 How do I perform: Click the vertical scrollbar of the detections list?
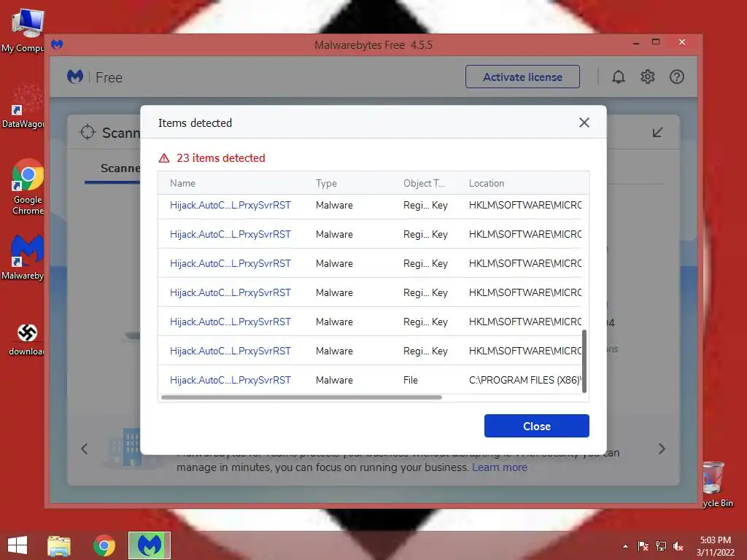click(x=584, y=361)
